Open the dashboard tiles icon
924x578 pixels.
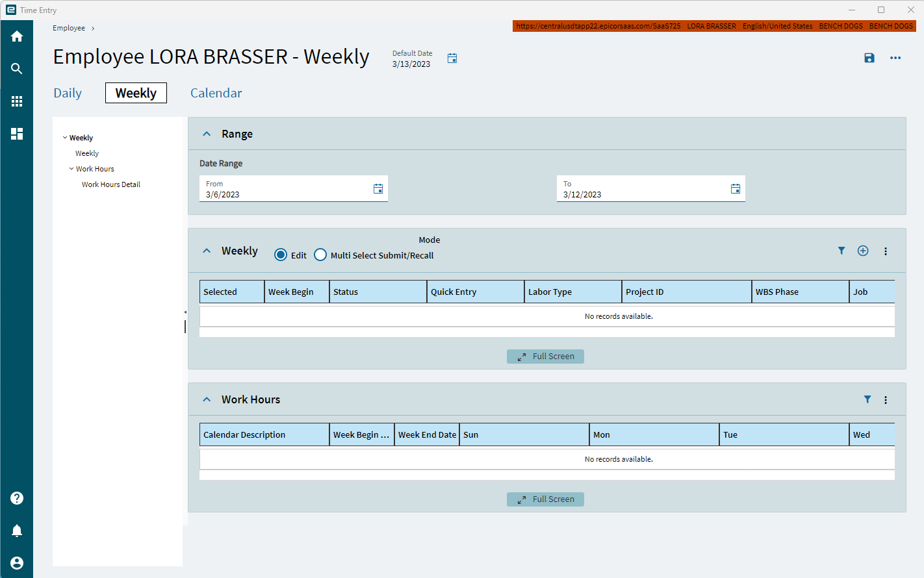(17, 134)
